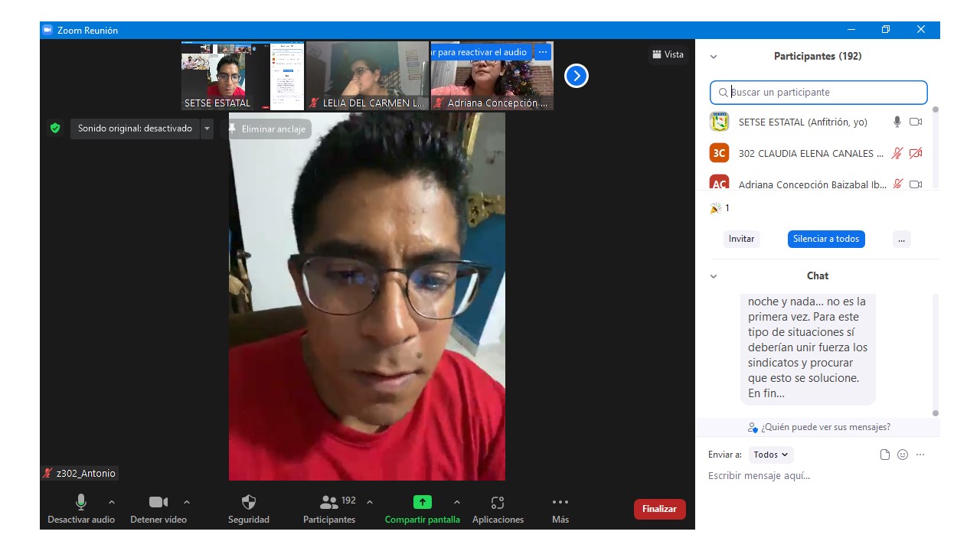Collapse the Participantes (192) panel chevron
Viewport: 980px width, 551px height.
pyautogui.click(x=714, y=57)
